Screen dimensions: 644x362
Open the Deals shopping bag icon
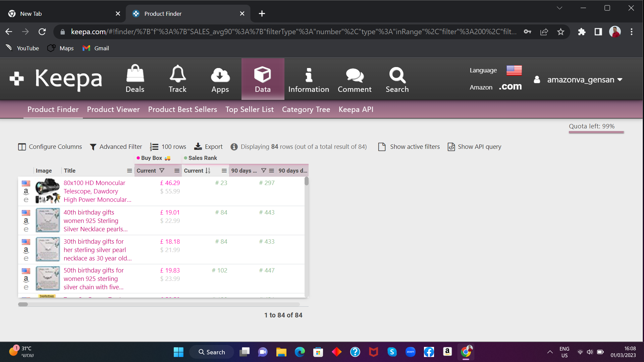[135, 74]
